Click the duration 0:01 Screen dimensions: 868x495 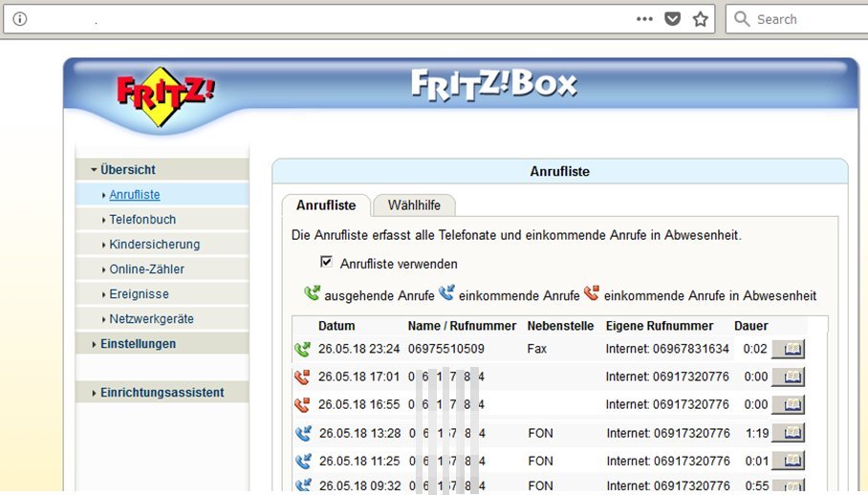coord(757,461)
